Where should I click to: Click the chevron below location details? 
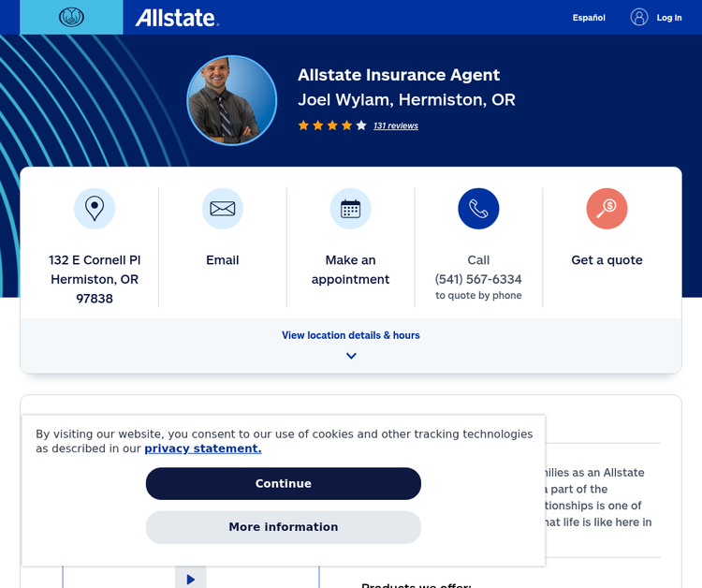(x=351, y=356)
